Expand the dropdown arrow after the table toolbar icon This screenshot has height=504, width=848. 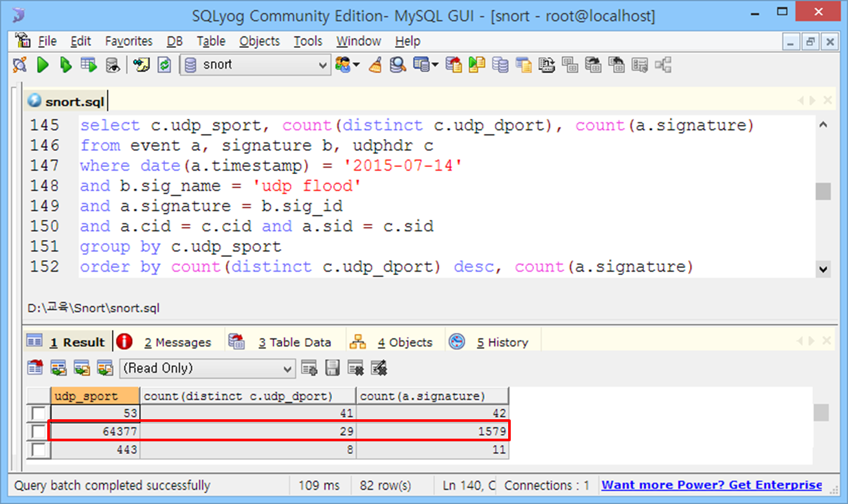(435, 65)
